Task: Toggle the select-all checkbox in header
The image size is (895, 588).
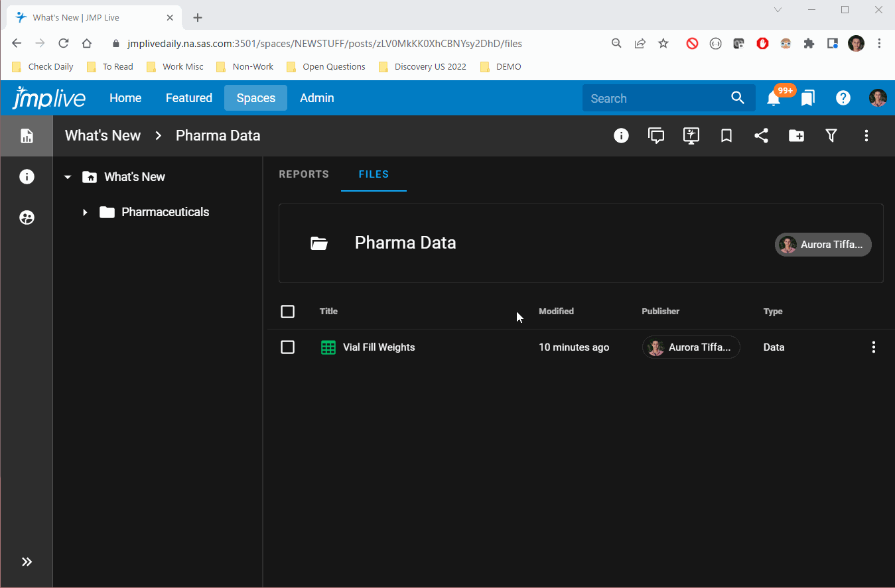Action: tap(287, 312)
